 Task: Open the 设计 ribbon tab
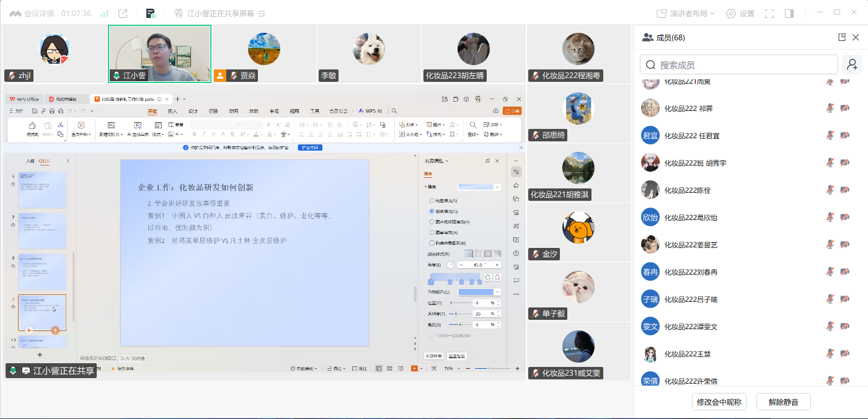pyautogui.click(x=193, y=111)
